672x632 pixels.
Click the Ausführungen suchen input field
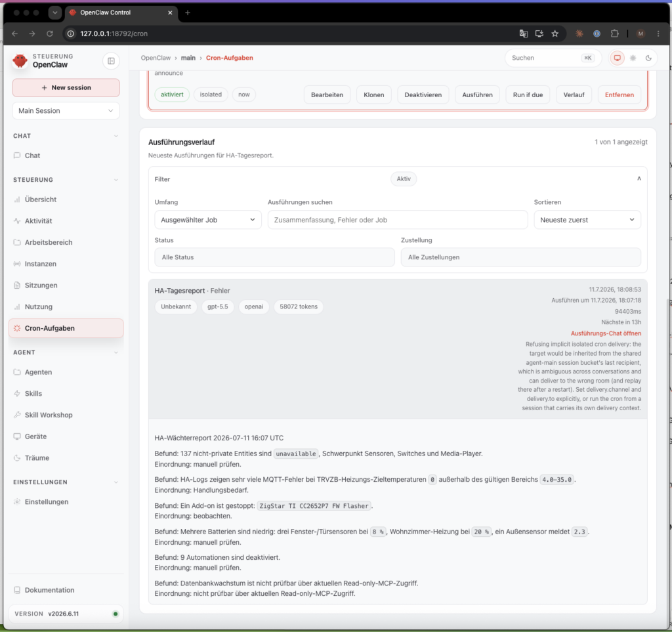point(398,220)
